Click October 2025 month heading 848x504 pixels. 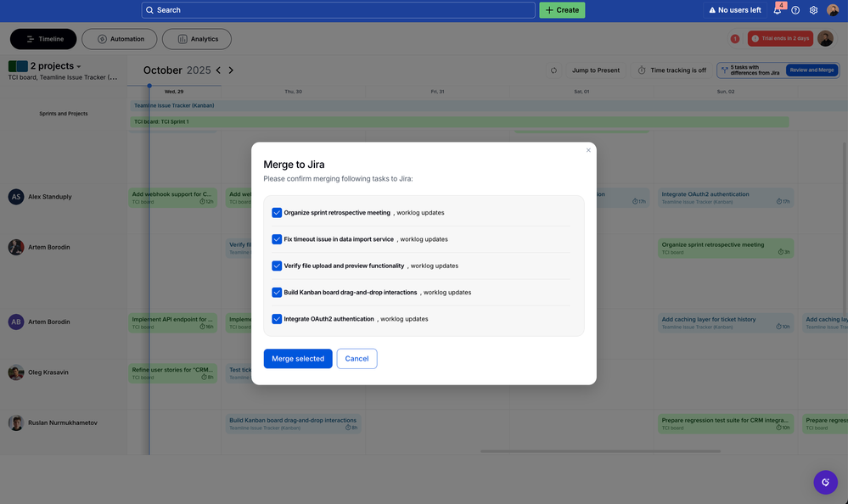tap(177, 70)
